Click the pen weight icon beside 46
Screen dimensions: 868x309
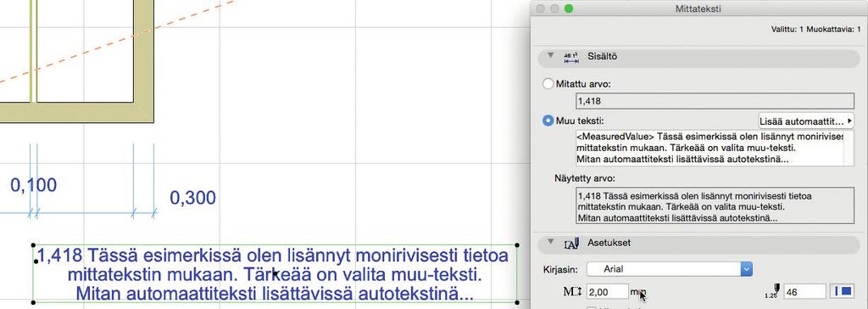point(772,290)
